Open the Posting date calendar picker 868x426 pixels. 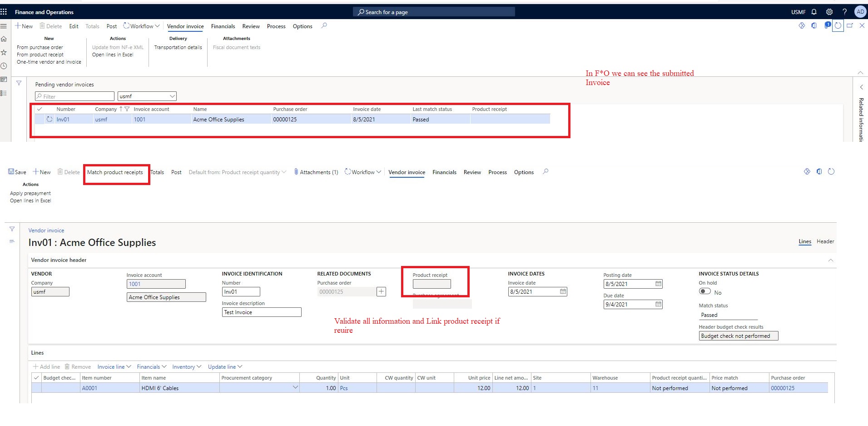(659, 284)
